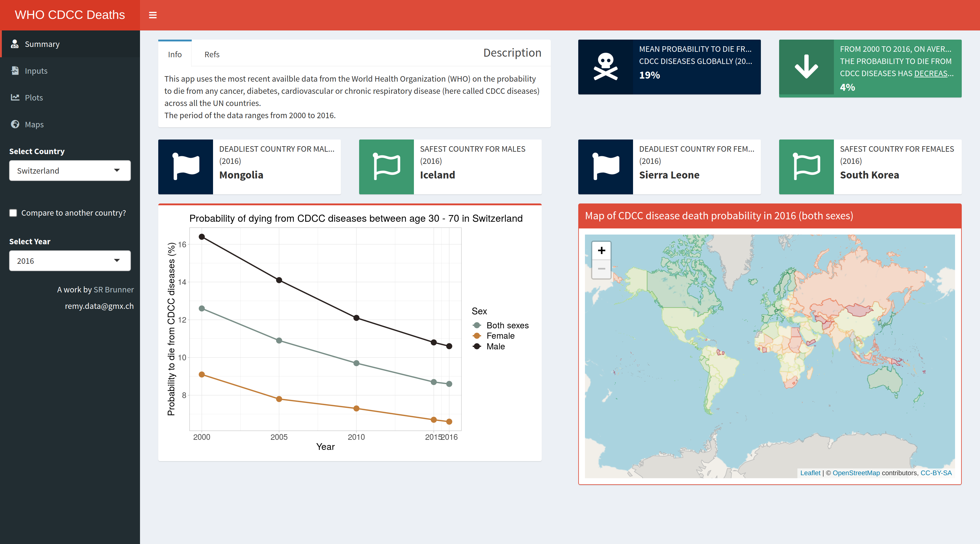Viewport: 980px width, 544px height.
Task: Click the Mongolia value text
Action: tap(241, 175)
